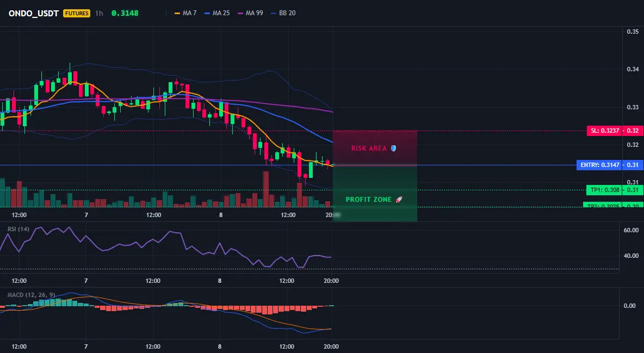Click the 0.00 MACD axis value
The width and height of the screenshot is (644, 353).
630,306
